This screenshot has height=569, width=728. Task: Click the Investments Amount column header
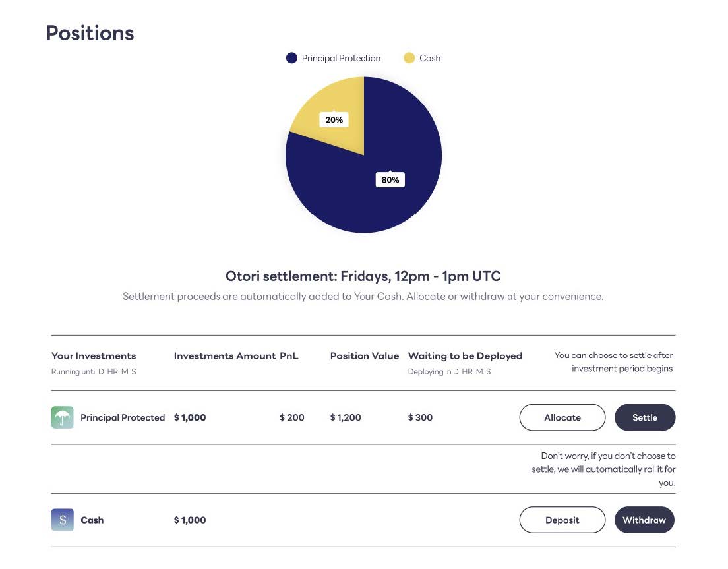(x=224, y=356)
